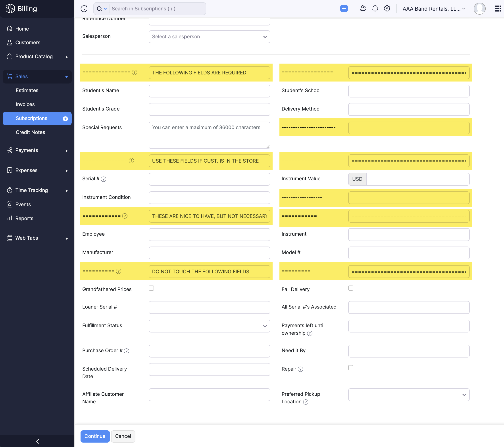Screen dimensions: 504x447
Task: Click the Continue button
Action: [95, 436]
